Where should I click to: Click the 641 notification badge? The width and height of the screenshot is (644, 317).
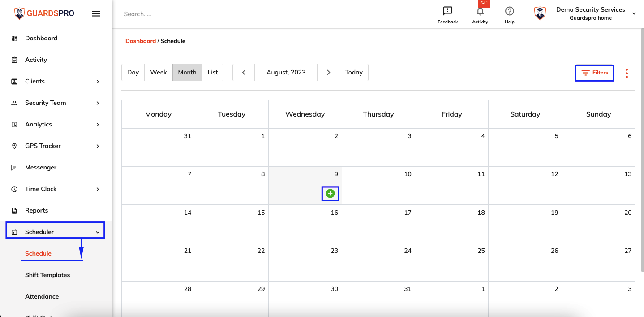[484, 4]
